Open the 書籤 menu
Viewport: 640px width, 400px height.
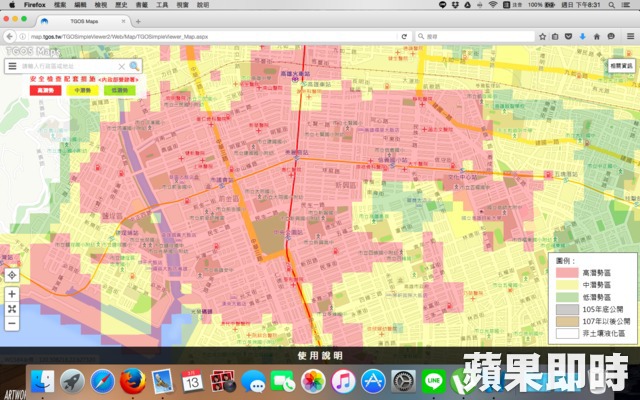click(142, 5)
